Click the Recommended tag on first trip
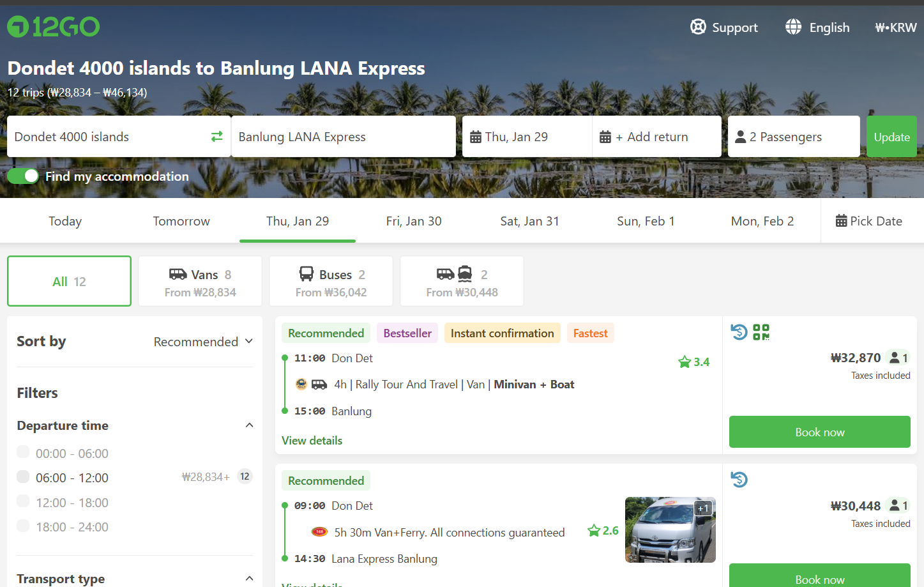The height and width of the screenshot is (587, 924). pos(326,333)
